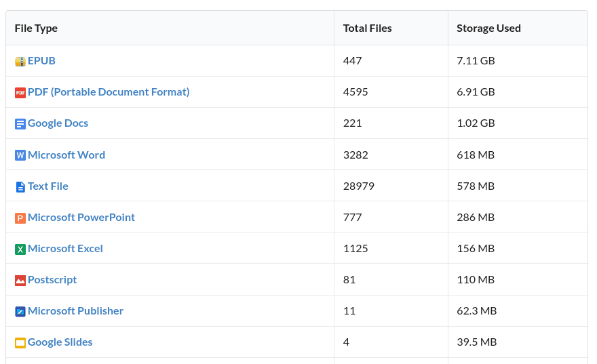The width and height of the screenshot is (597, 364).
Task: Click the EPUB file type icon
Action: (20, 61)
